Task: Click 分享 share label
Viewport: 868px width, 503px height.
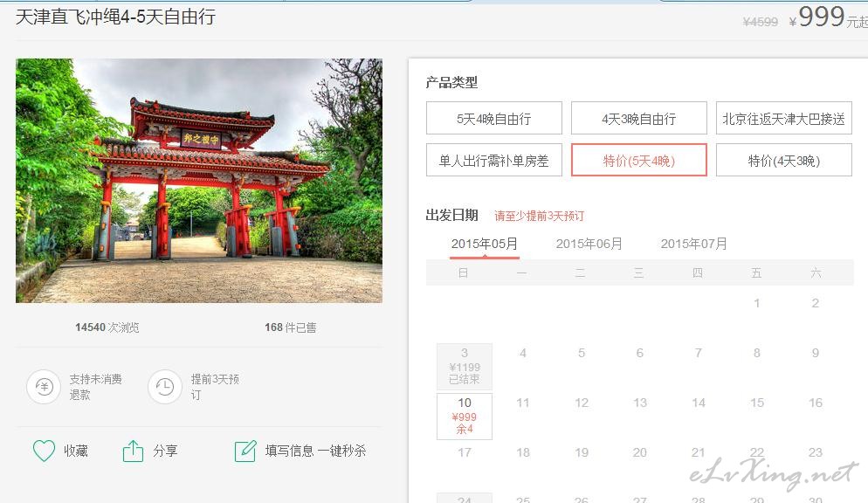Action: (x=165, y=451)
